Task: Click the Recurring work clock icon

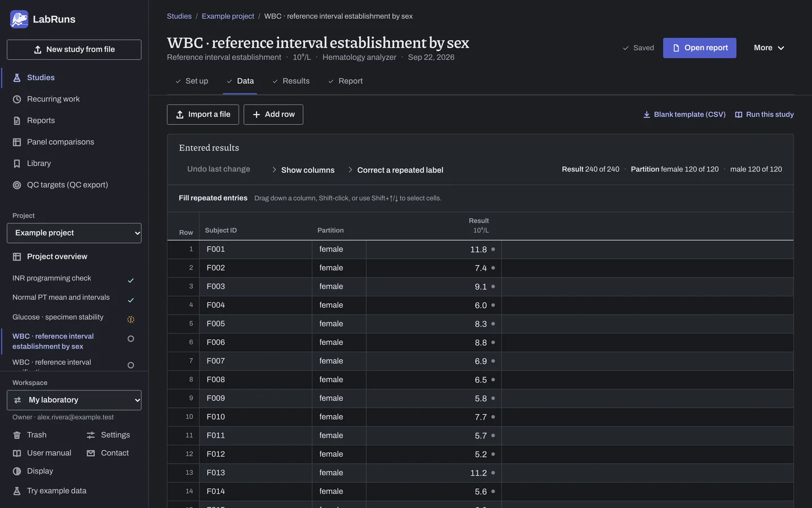Action: click(17, 99)
